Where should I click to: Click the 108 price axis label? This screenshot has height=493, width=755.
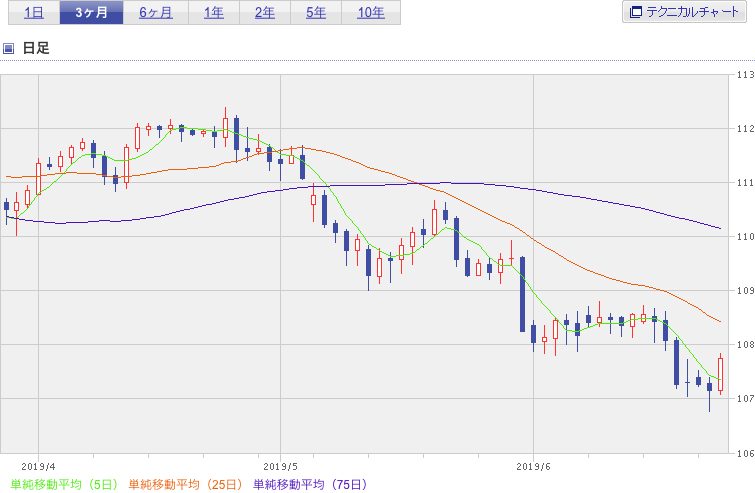point(745,344)
